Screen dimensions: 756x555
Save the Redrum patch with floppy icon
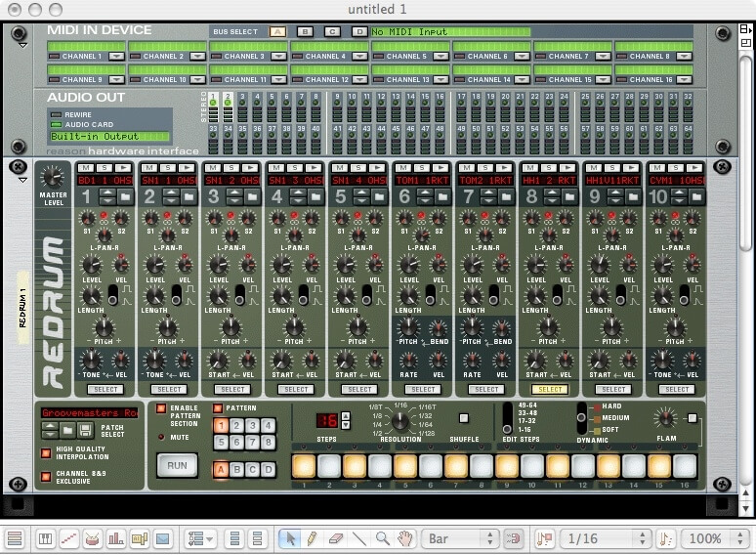(85, 430)
